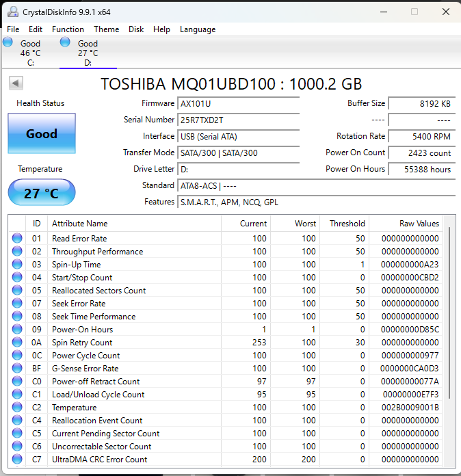Click status icon for Seek Time Performance
The height and width of the screenshot is (476, 461).
click(17, 316)
